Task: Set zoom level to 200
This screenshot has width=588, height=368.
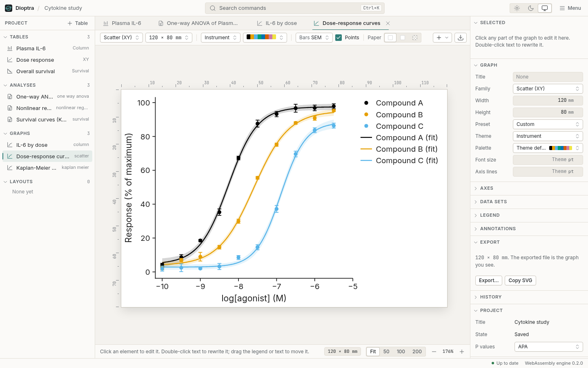Action: (x=417, y=352)
